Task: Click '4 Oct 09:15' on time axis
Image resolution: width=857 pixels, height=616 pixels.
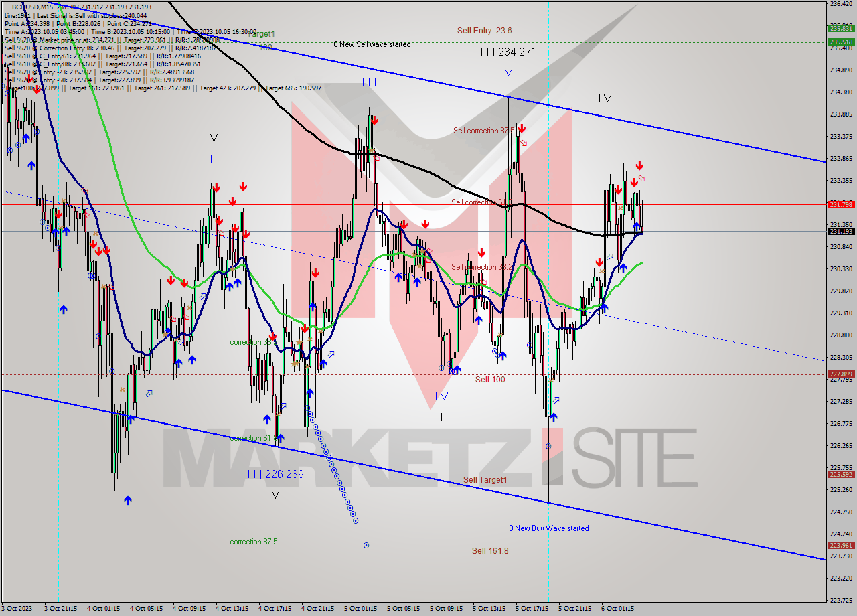Action: pos(189,609)
